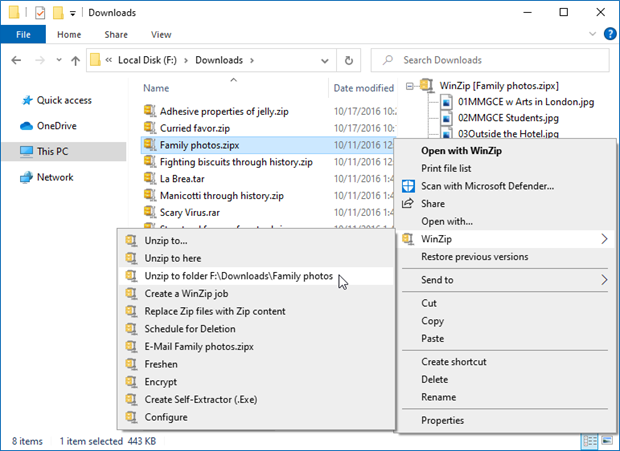
Task: Click the archive icon of Family photos.zipx
Action: 149,145
